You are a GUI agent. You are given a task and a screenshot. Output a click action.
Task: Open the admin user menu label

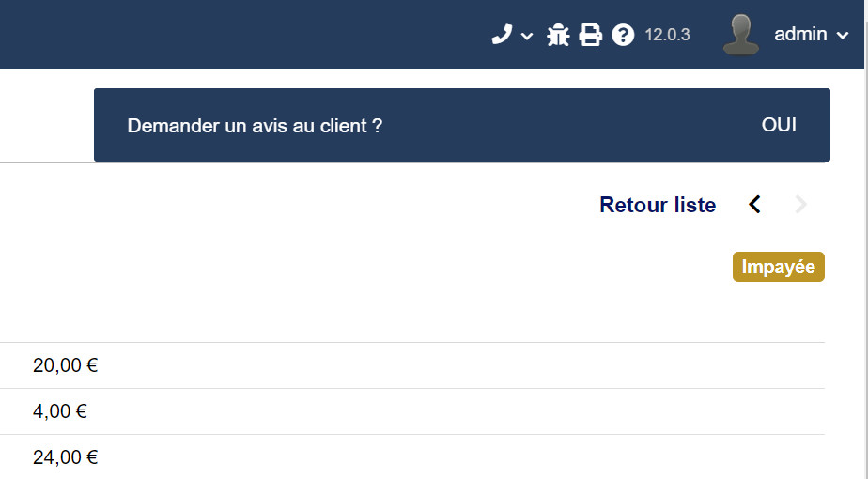(799, 35)
